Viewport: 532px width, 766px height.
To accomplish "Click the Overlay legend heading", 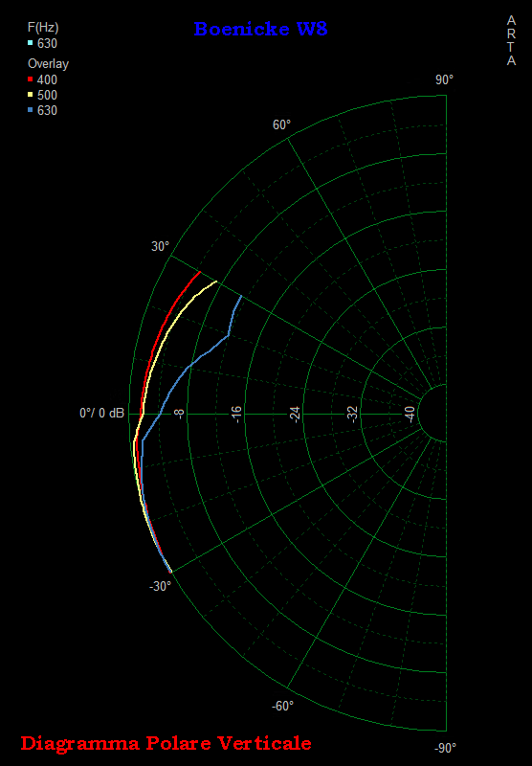I will (48, 63).
